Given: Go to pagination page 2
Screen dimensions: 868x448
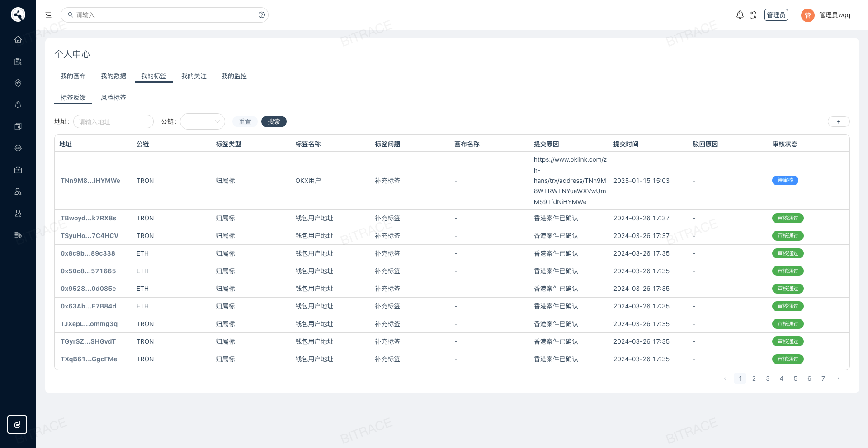Looking at the screenshot, I should [754, 378].
